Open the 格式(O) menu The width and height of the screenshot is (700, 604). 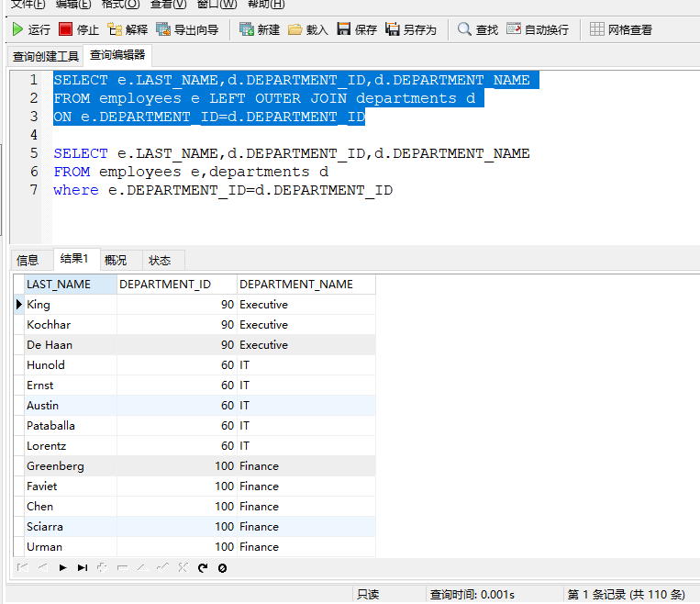click(x=120, y=5)
